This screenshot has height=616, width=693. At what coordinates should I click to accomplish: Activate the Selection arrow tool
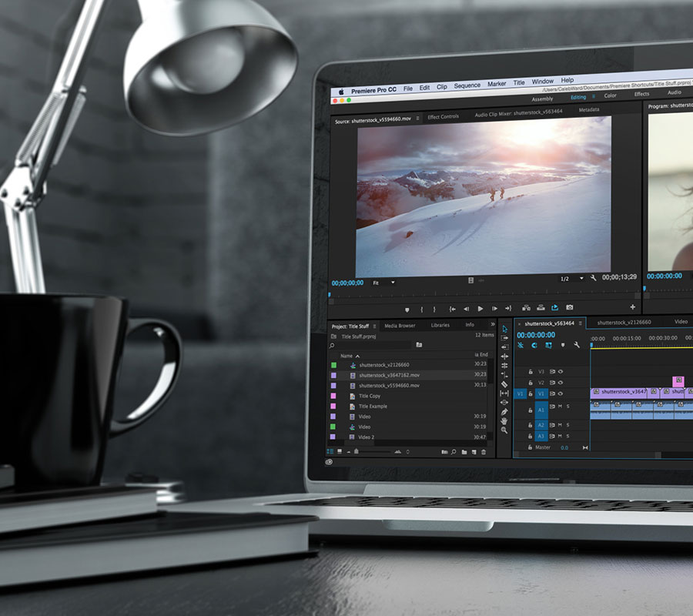[504, 329]
